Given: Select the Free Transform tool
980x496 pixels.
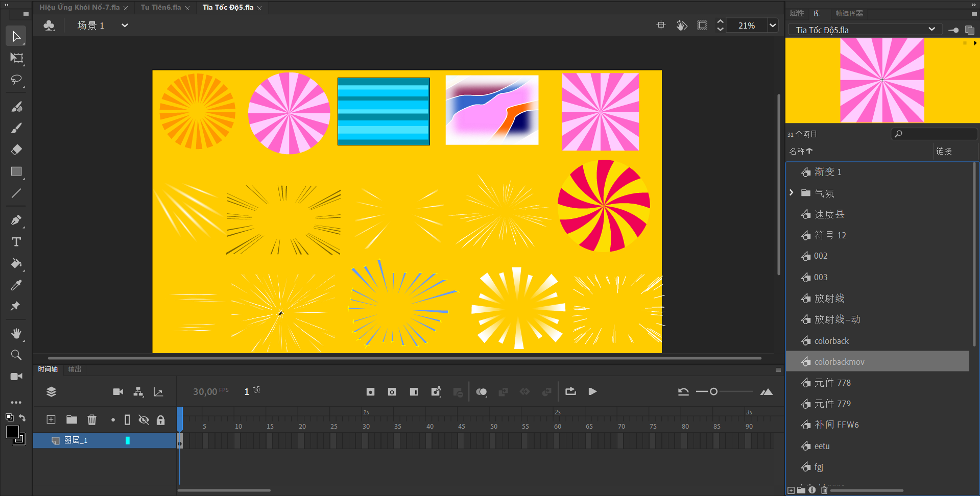Looking at the screenshot, I should tap(16, 58).
